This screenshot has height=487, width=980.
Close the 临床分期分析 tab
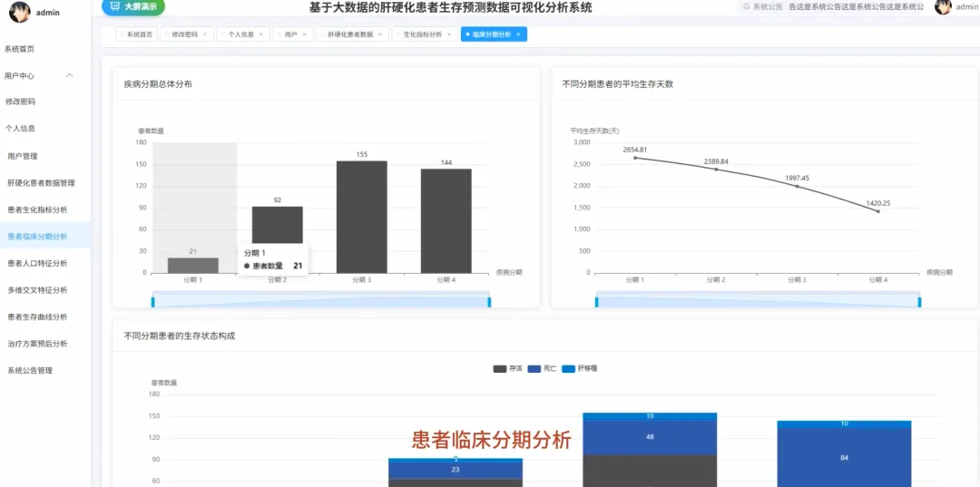(x=518, y=34)
